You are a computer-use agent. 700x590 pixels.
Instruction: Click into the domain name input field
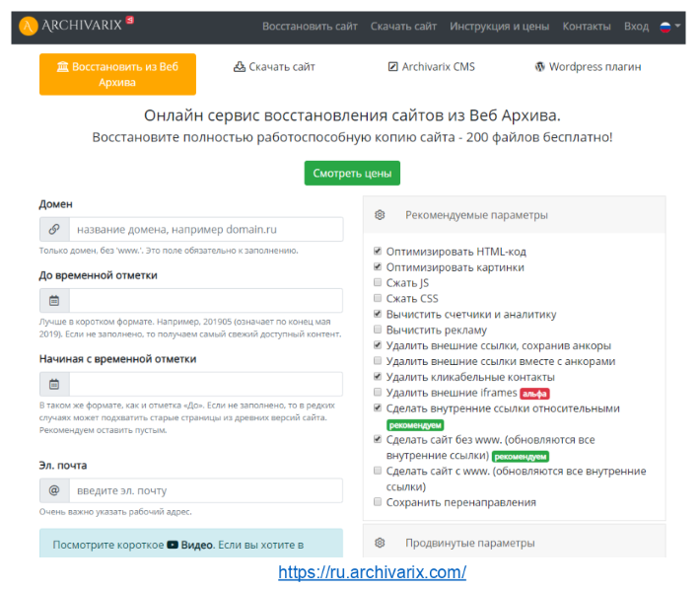[205, 229]
